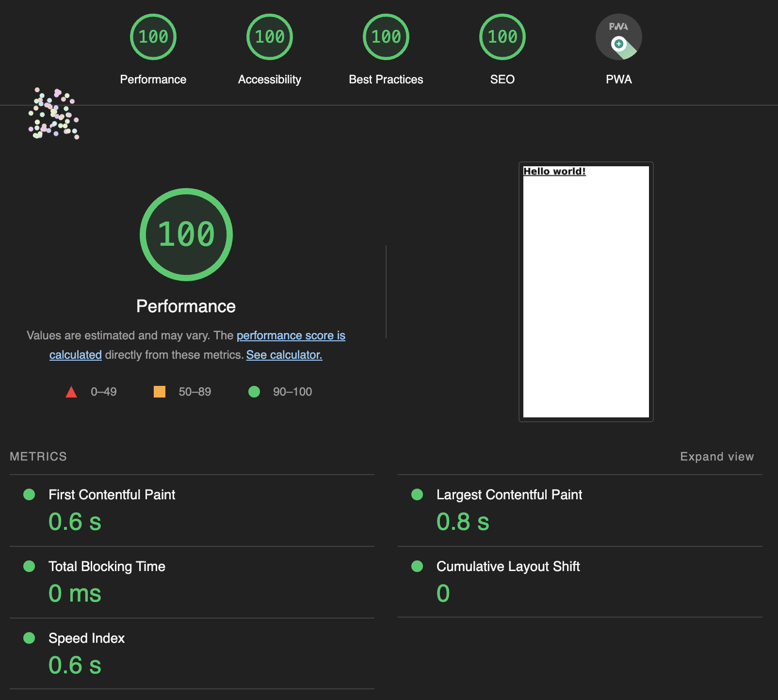Select the Speed Index metric

(86, 638)
